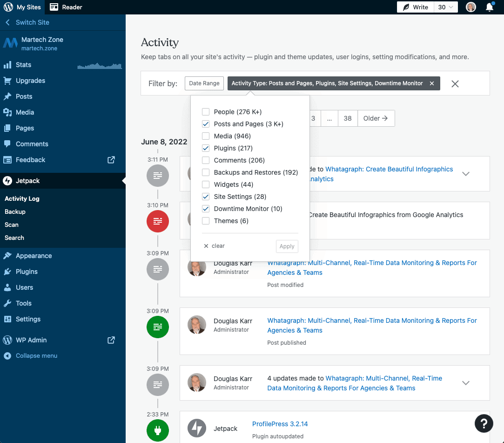
Task: Open Backup under Jetpack menu
Action: 15,211
